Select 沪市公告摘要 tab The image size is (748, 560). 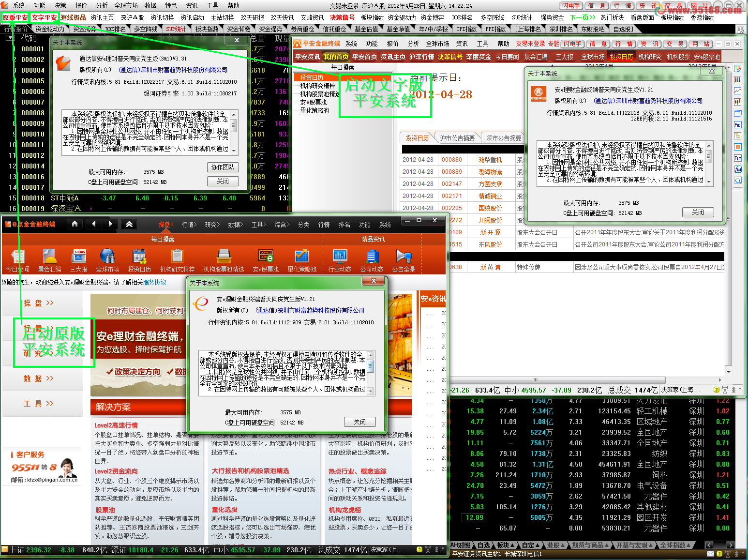pos(457,138)
